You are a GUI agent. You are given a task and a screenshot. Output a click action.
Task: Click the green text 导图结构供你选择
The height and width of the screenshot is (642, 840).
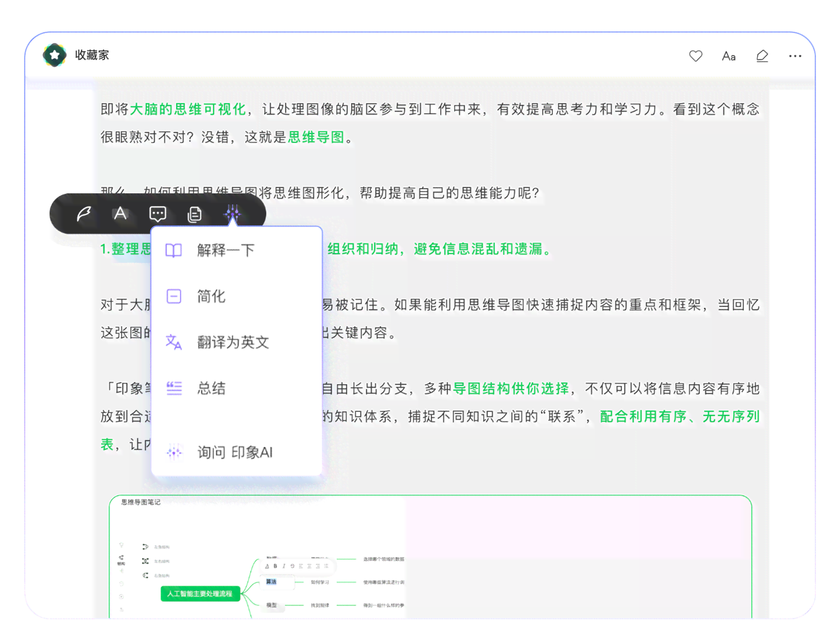tap(511, 388)
